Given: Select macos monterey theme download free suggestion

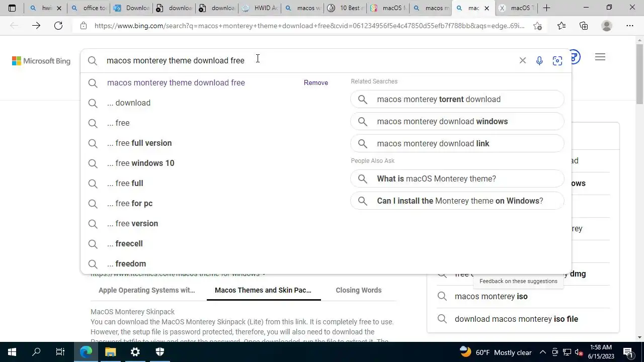Looking at the screenshot, I should tap(176, 83).
